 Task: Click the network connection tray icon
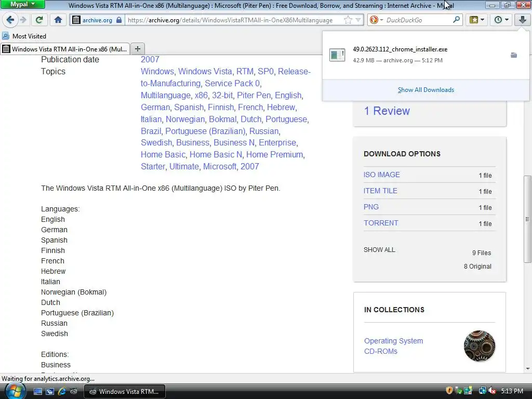tap(482, 391)
